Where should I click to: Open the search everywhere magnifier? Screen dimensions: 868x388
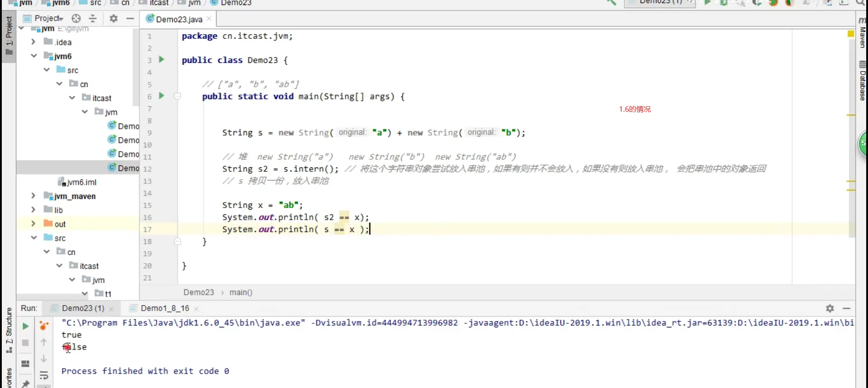tap(860, 3)
